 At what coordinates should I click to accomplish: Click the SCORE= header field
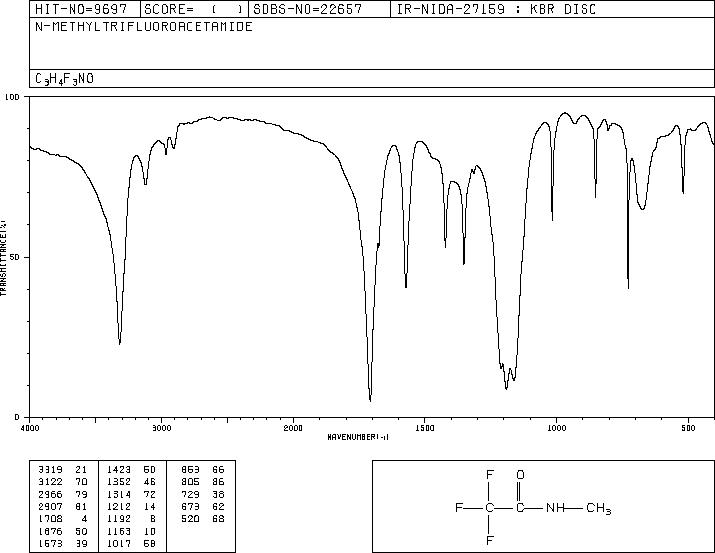point(195,9)
